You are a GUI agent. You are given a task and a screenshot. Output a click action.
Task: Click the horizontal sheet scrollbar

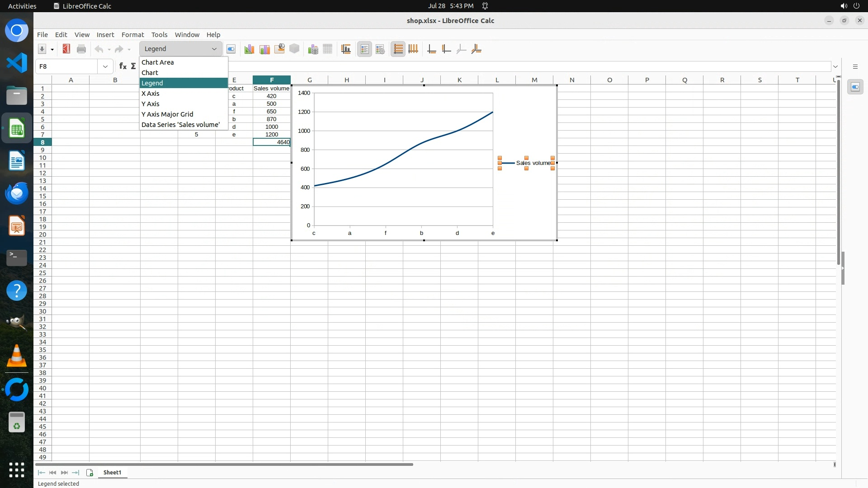coord(224,464)
